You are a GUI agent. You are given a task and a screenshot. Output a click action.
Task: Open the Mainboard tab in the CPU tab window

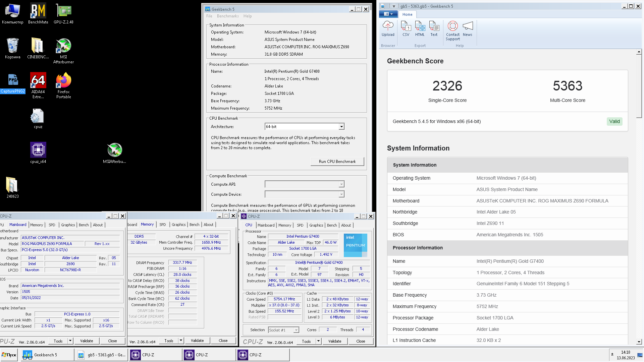pyautogui.click(x=266, y=225)
